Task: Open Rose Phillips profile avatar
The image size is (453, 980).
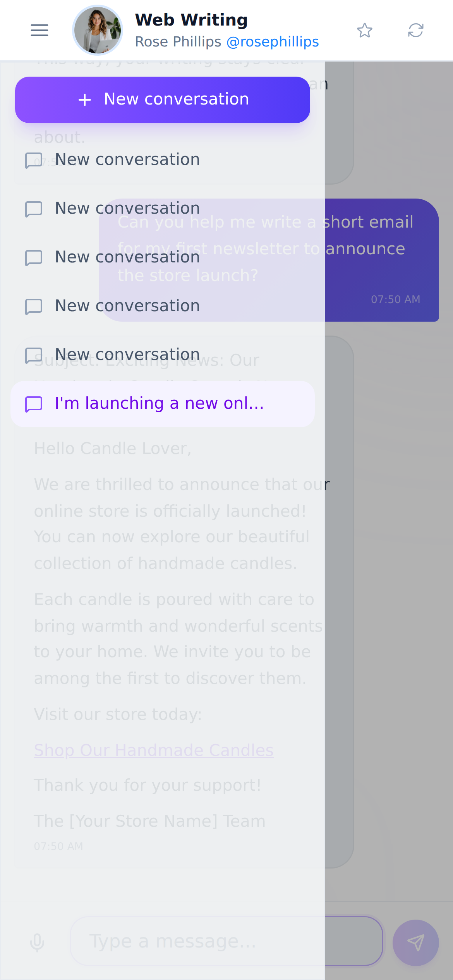Action: [98, 30]
